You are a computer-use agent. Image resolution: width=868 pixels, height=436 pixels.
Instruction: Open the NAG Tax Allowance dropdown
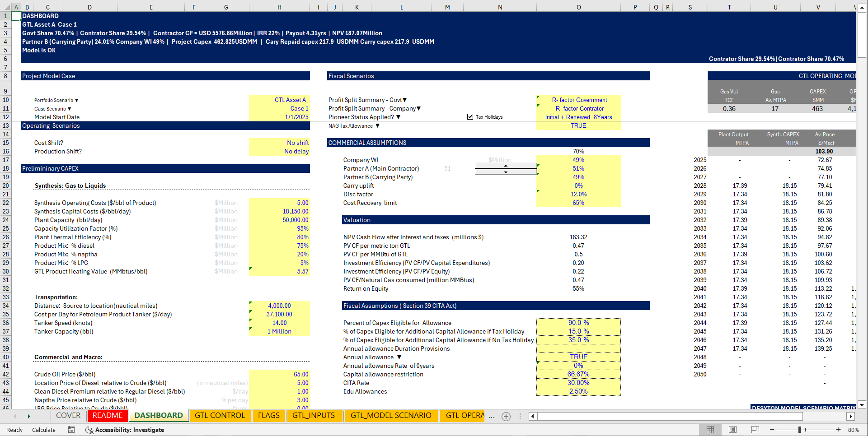coord(377,126)
